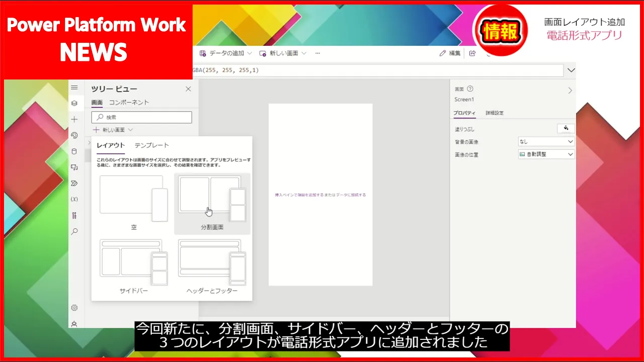The width and height of the screenshot is (644, 362).
Task: Choose the ヘッダーとフッター layout
Action: (x=212, y=267)
